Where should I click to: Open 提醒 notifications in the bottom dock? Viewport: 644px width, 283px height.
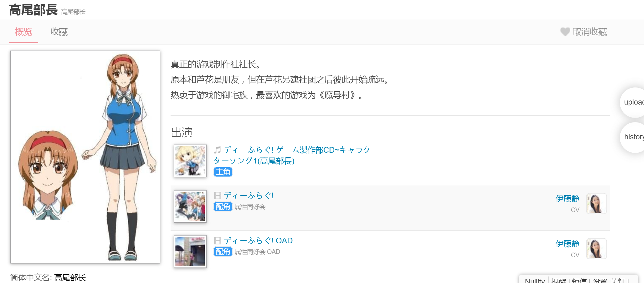click(x=559, y=280)
